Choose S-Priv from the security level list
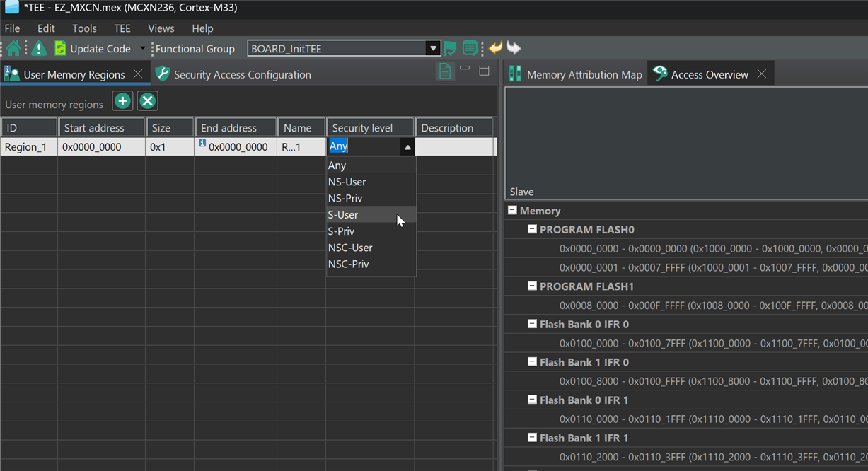 click(371, 231)
